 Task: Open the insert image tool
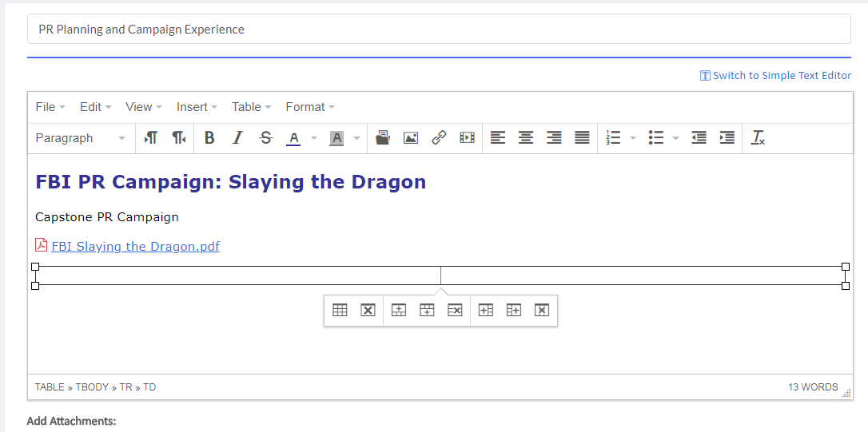(411, 137)
